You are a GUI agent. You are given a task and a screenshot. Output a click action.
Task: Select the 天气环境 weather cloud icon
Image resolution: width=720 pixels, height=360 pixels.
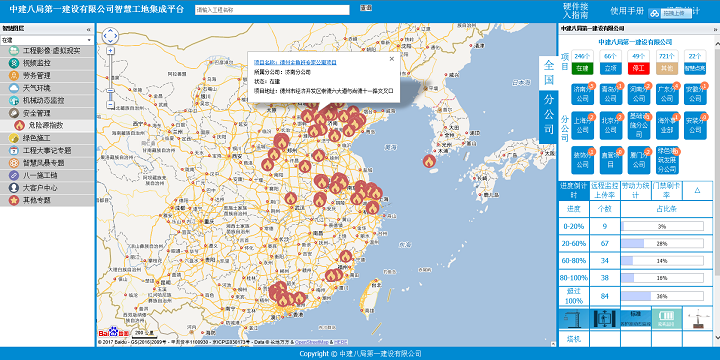click(x=13, y=88)
